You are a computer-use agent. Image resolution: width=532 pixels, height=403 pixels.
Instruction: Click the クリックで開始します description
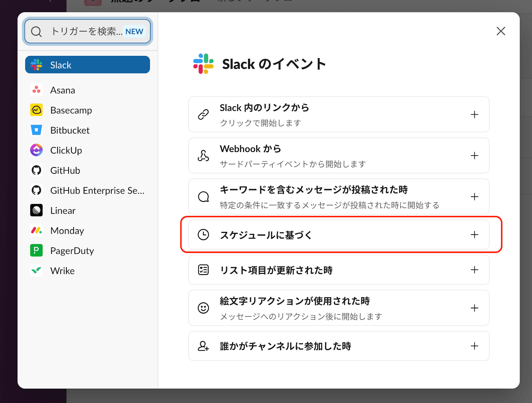pyautogui.click(x=260, y=123)
